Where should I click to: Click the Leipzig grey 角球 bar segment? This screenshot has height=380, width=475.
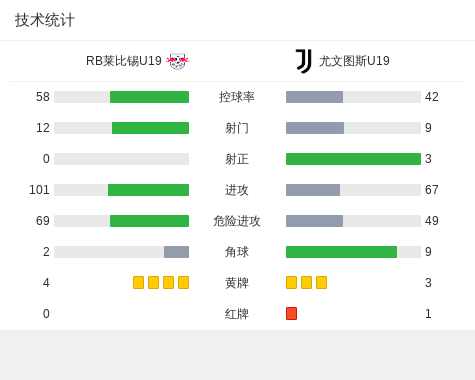point(176,252)
